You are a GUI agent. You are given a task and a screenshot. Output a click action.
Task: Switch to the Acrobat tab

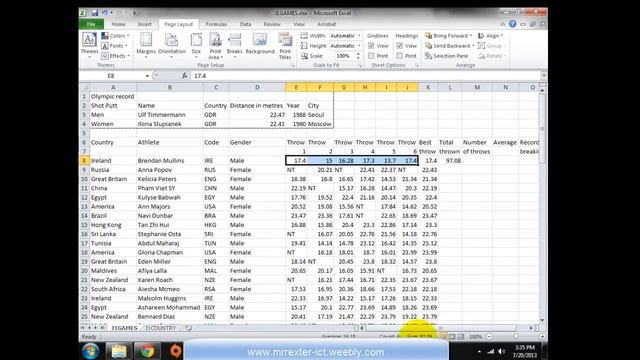pyautogui.click(x=327, y=24)
